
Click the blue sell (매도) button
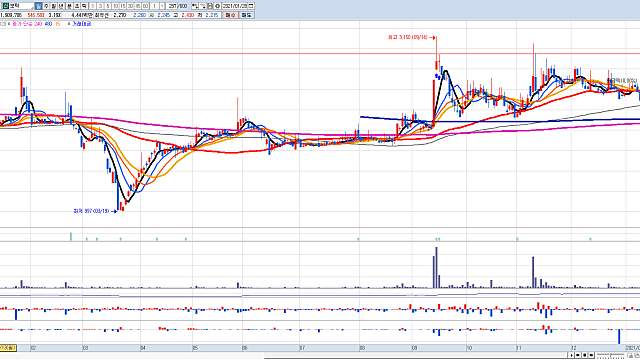pos(247,15)
